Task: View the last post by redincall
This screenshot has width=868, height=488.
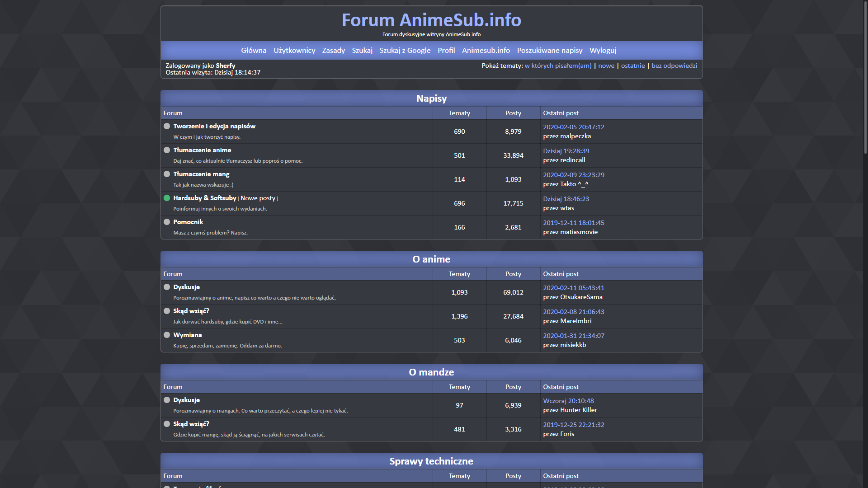Action: (566, 151)
